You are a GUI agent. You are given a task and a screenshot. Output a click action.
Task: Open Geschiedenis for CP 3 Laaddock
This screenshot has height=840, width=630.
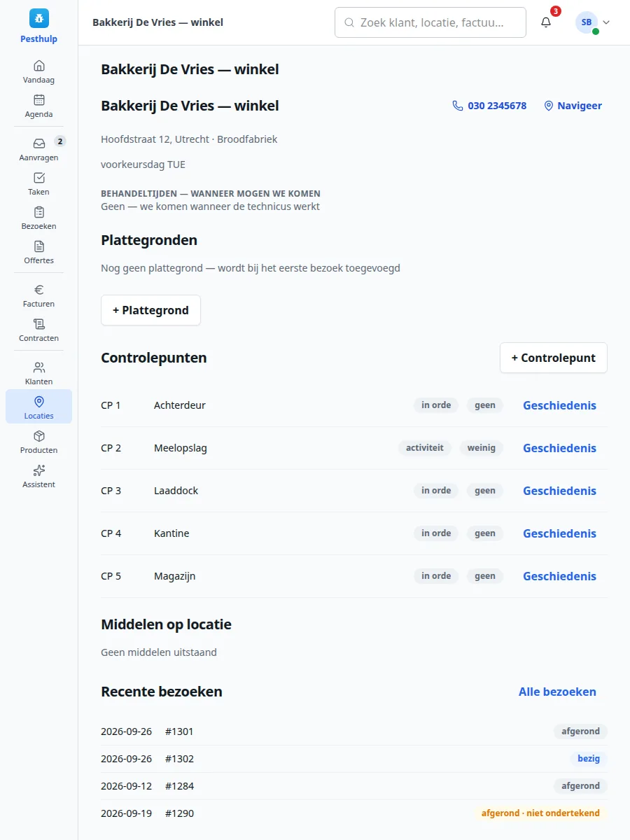559,491
